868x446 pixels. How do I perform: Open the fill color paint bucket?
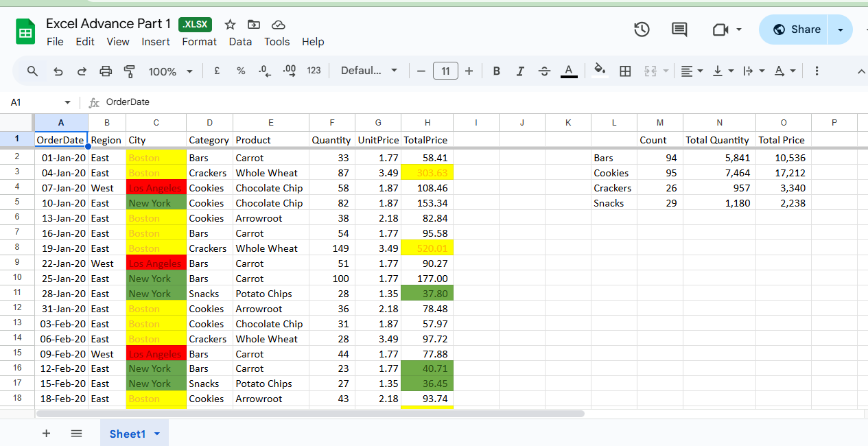600,71
